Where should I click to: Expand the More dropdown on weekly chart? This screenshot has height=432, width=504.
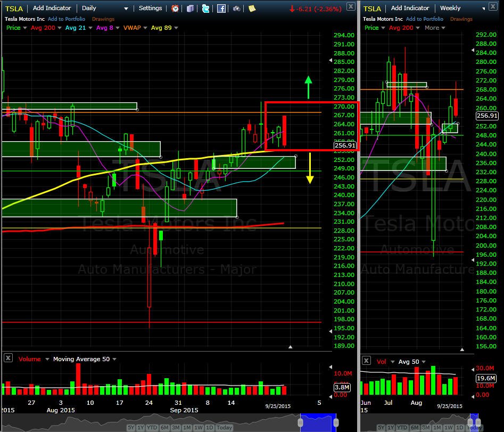435,28
